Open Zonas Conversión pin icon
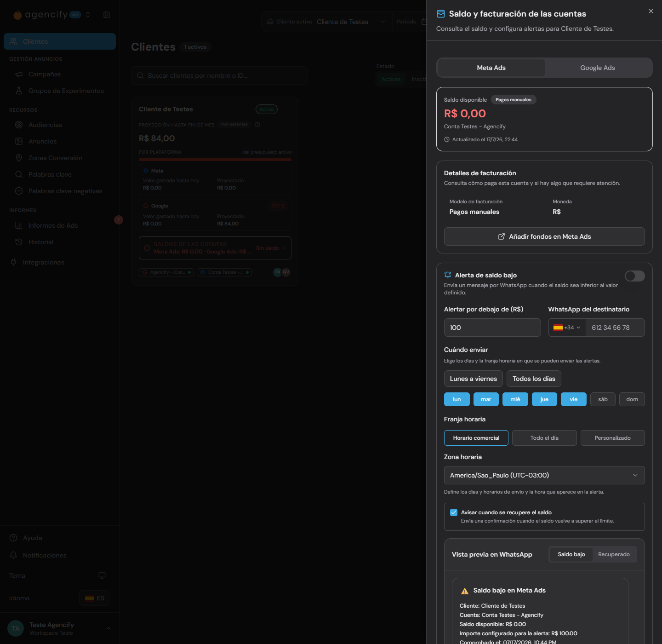 click(19, 158)
